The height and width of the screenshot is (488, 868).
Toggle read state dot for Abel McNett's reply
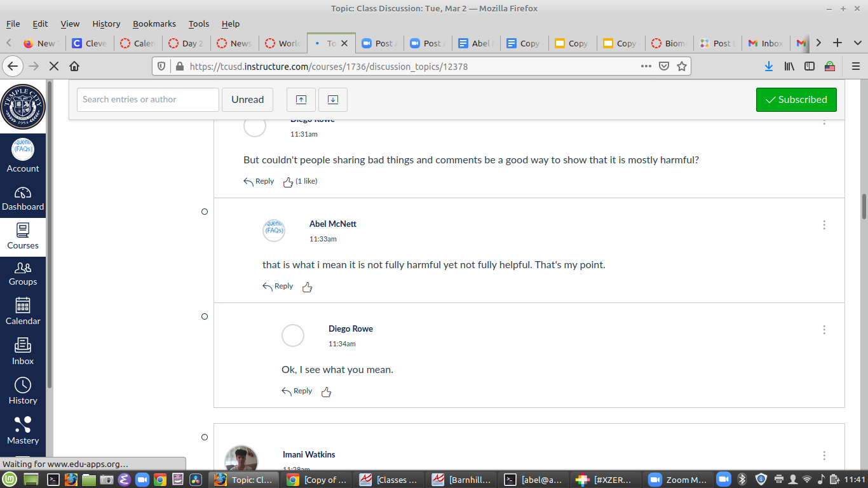pos(205,212)
